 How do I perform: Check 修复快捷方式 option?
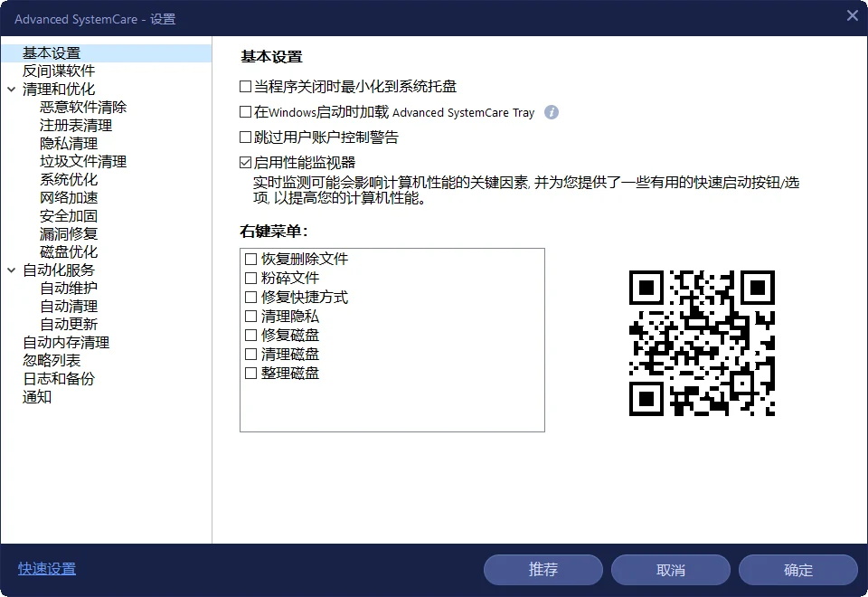tap(250, 298)
